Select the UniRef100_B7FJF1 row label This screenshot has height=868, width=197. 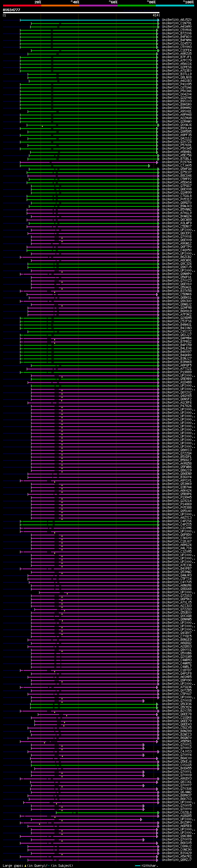coord(177,57)
